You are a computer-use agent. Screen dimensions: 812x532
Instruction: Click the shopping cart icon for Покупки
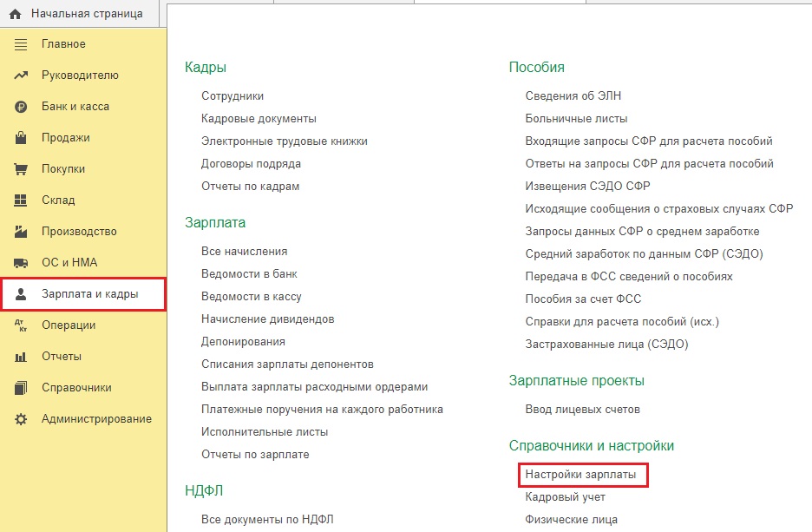pyautogui.click(x=21, y=169)
